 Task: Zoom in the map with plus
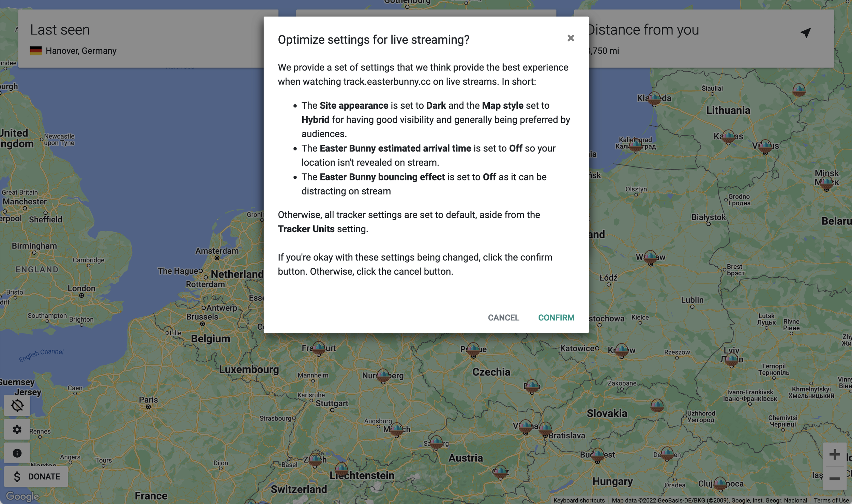[x=834, y=454]
